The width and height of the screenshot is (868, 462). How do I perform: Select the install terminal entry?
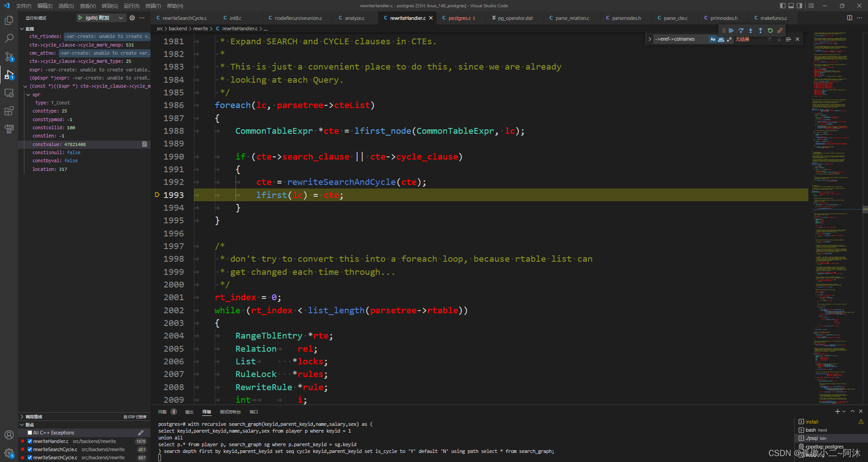[831, 422]
